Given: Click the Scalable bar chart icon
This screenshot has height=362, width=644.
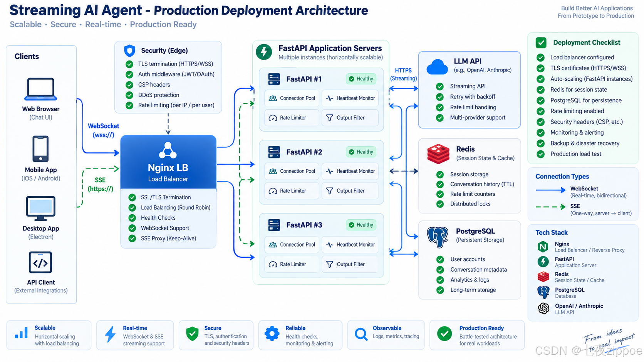Looking at the screenshot, I should click(21, 333).
